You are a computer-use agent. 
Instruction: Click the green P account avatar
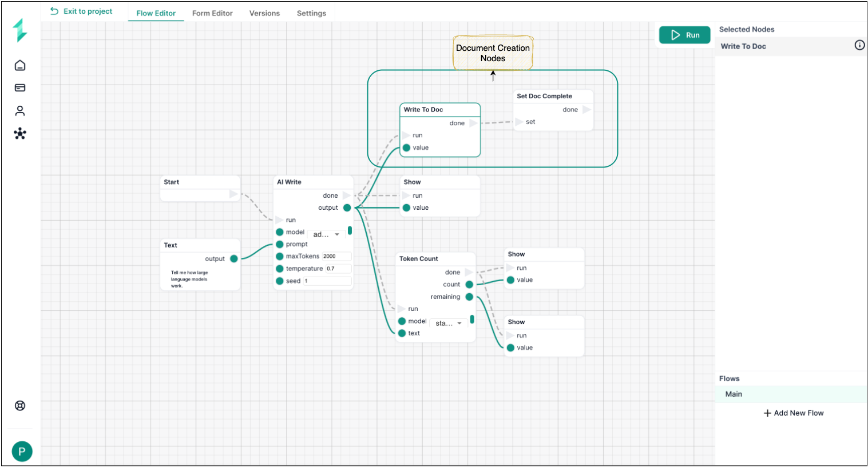(x=22, y=452)
